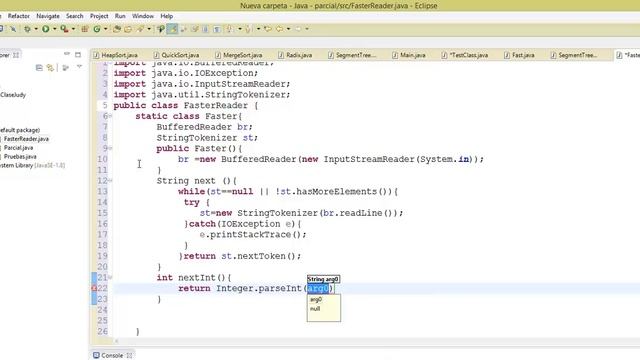Run the program with green play icon
This screenshot has height=360, width=640.
45,29
